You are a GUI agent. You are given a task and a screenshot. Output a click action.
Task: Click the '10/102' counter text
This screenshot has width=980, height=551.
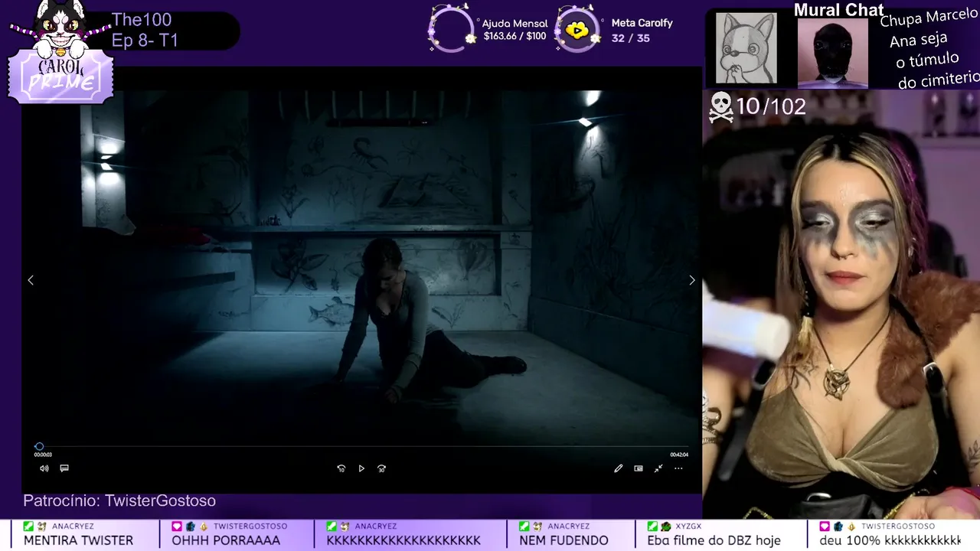click(x=771, y=107)
